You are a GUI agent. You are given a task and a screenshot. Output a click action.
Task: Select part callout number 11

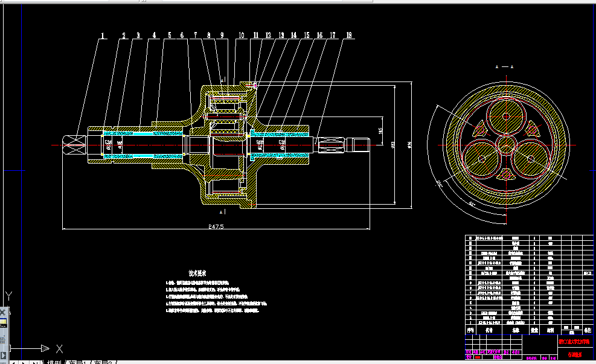[x=256, y=36]
